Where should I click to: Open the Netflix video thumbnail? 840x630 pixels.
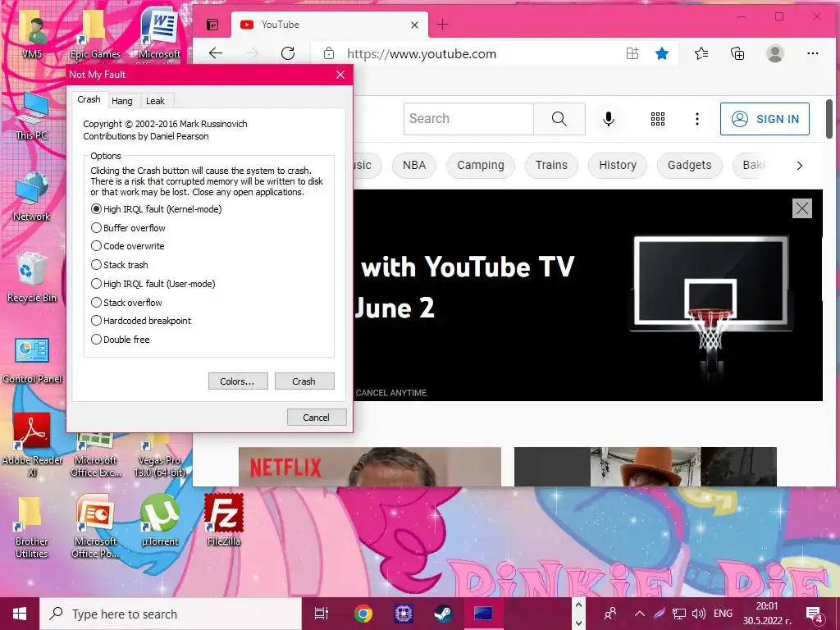(x=370, y=467)
